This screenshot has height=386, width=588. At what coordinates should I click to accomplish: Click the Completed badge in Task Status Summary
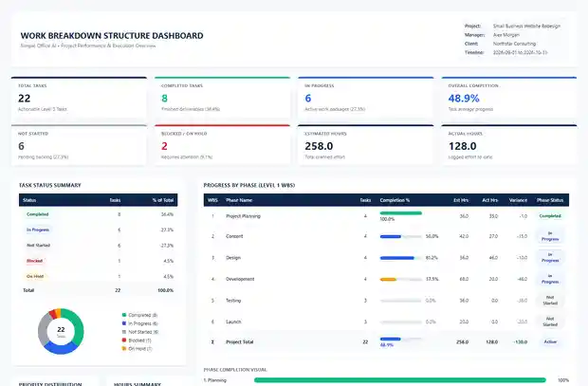(38, 214)
